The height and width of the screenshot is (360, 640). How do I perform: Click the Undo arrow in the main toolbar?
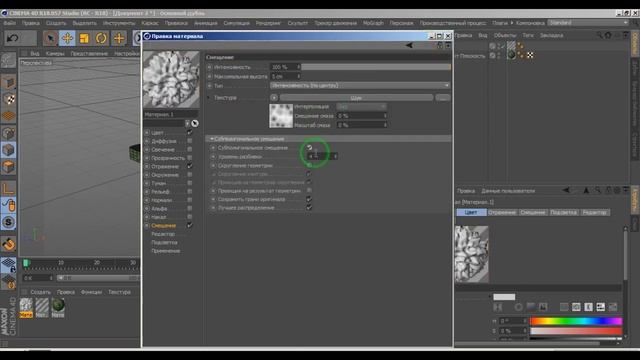(13, 38)
